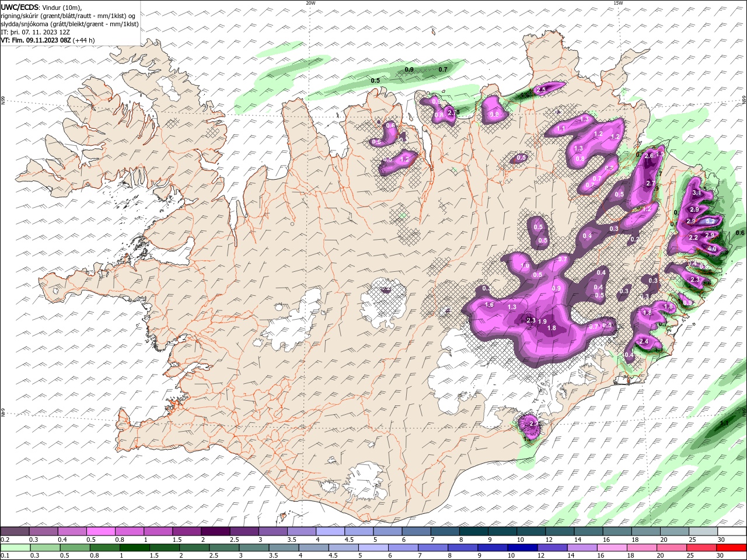This screenshot has height=560, width=747.
Task: Select the 1.5 purple swatch in top legend row
Action: [x=187, y=531]
